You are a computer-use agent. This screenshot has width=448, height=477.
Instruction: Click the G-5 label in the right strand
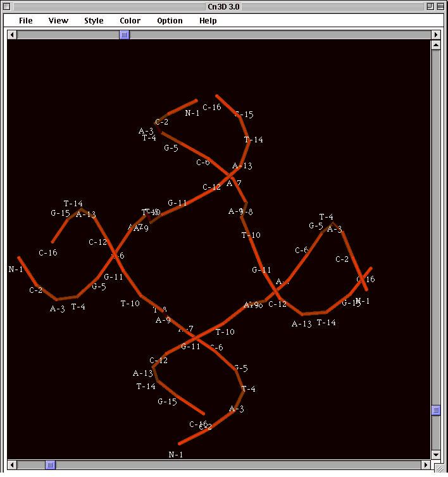[316, 226]
